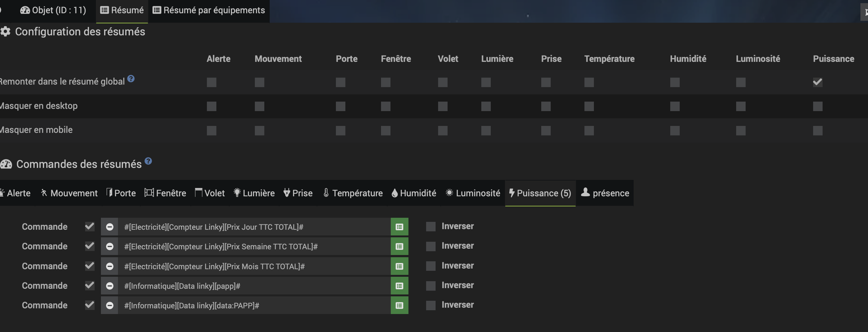Click the [Data linky][data:PAPP] command field

254,305
